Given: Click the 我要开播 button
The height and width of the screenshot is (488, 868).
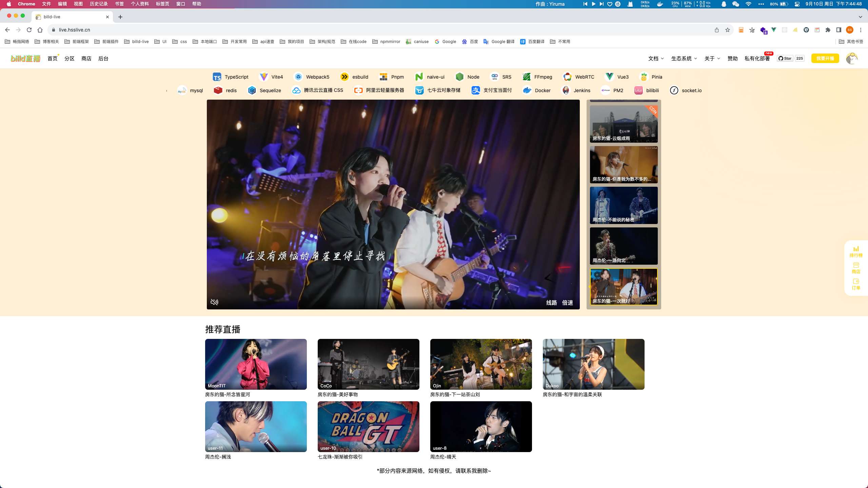Looking at the screenshot, I should pyautogui.click(x=825, y=58).
